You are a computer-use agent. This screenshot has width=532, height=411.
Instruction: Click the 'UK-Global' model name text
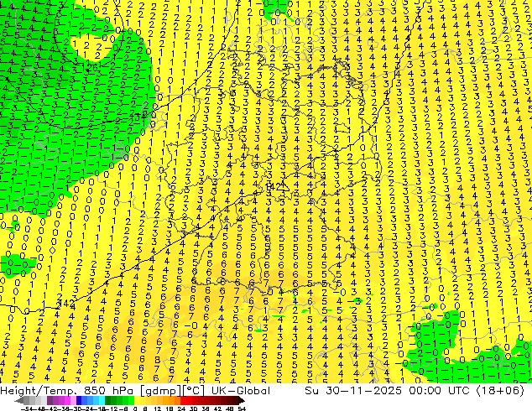241,391
